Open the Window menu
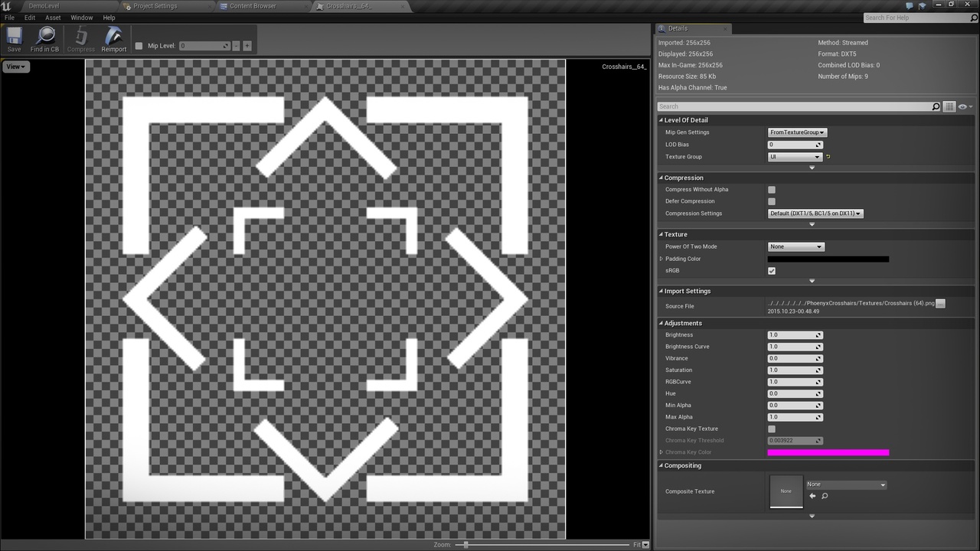Image resolution: width=980 pixels, height=551 pixels. coord(82,18)
